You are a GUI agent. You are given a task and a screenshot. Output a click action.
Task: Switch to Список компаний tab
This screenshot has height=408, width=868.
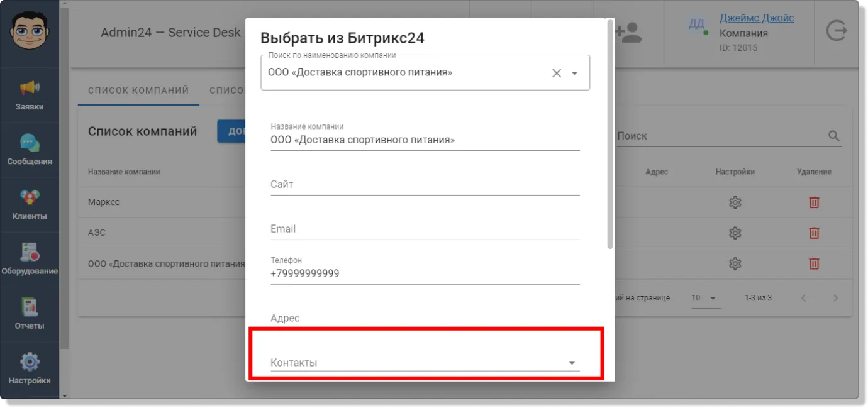(138, 91)
